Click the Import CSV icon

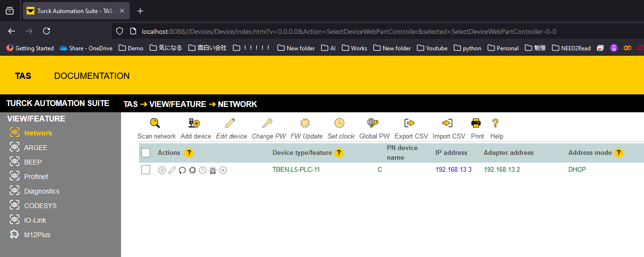pos(447,123)
